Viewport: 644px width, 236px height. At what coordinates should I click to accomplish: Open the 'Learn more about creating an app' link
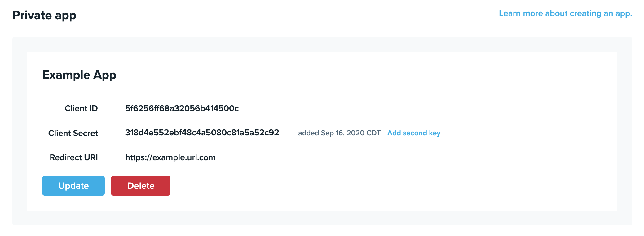565,14
